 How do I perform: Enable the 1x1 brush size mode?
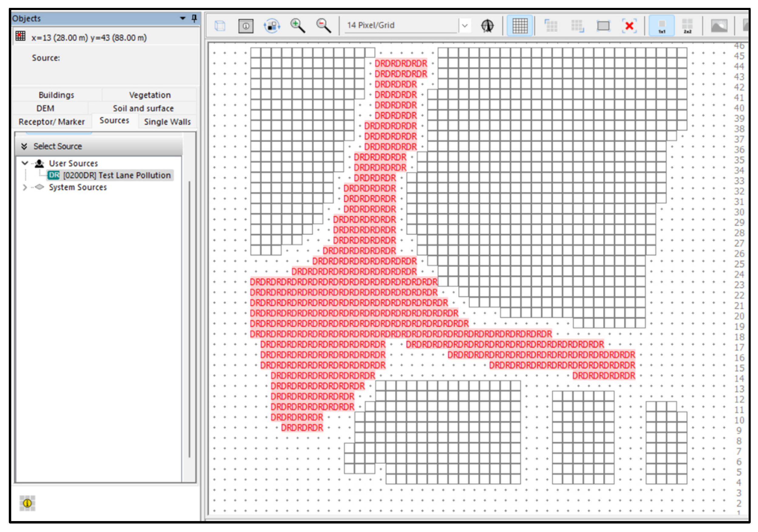click(x=661, y=26)
